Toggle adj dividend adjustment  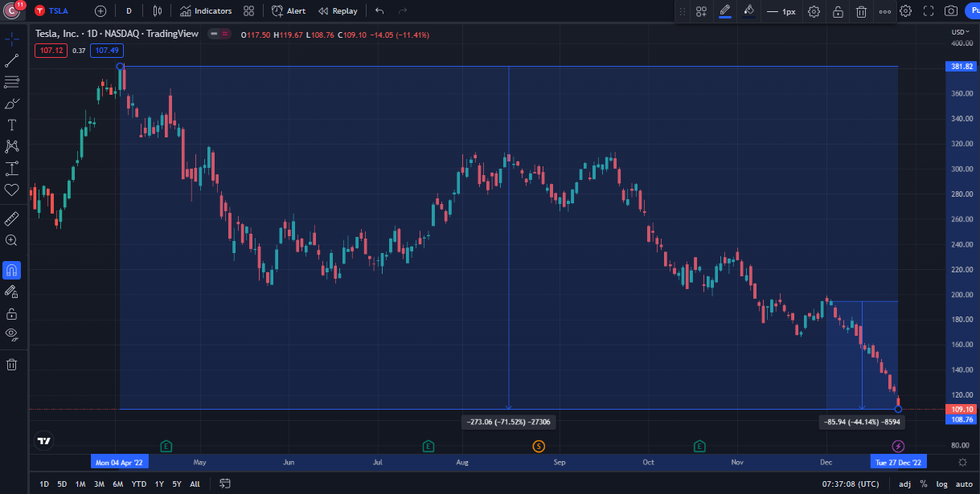coord(904,484)
